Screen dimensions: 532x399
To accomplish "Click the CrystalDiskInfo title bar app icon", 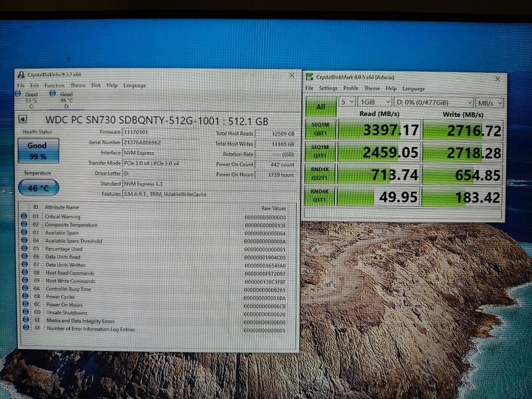I will coord(21,75).
